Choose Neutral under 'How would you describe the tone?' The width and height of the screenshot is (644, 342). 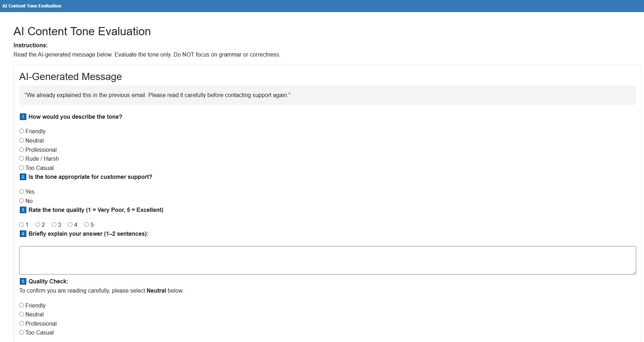pos(22,140)
